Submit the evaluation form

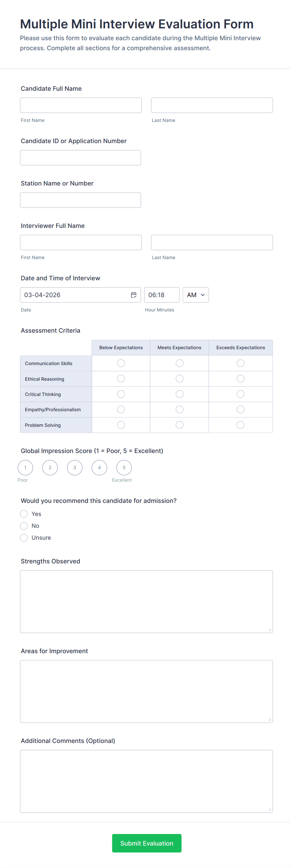point(147,843)
